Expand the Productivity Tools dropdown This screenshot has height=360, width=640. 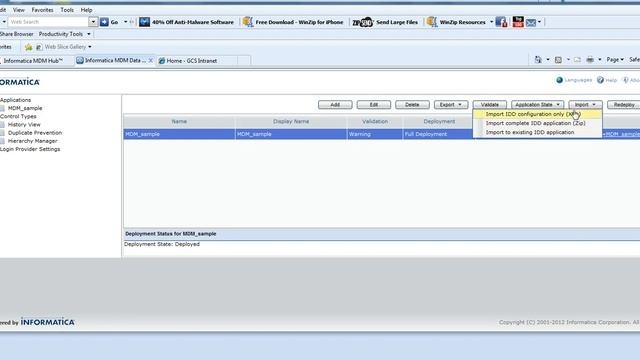tap(89, 34)
